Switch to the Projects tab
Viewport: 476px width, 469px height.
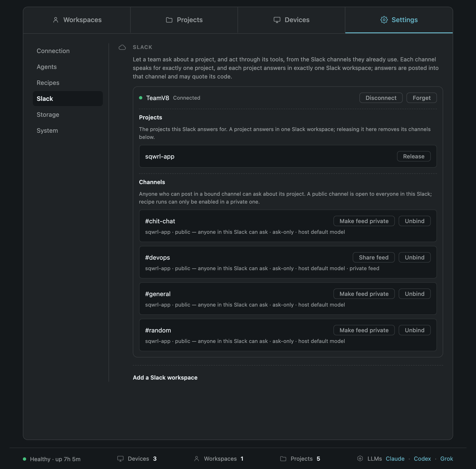(x=184, y=20)
